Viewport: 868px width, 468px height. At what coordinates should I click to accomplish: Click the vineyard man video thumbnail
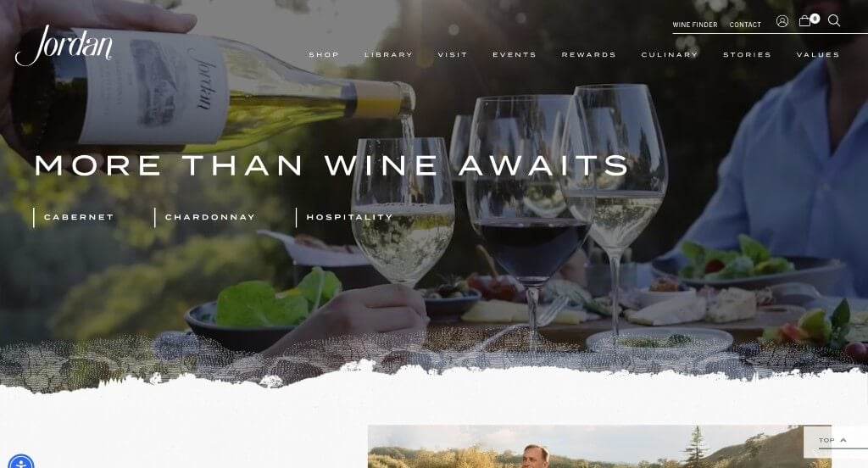[599, 447]
